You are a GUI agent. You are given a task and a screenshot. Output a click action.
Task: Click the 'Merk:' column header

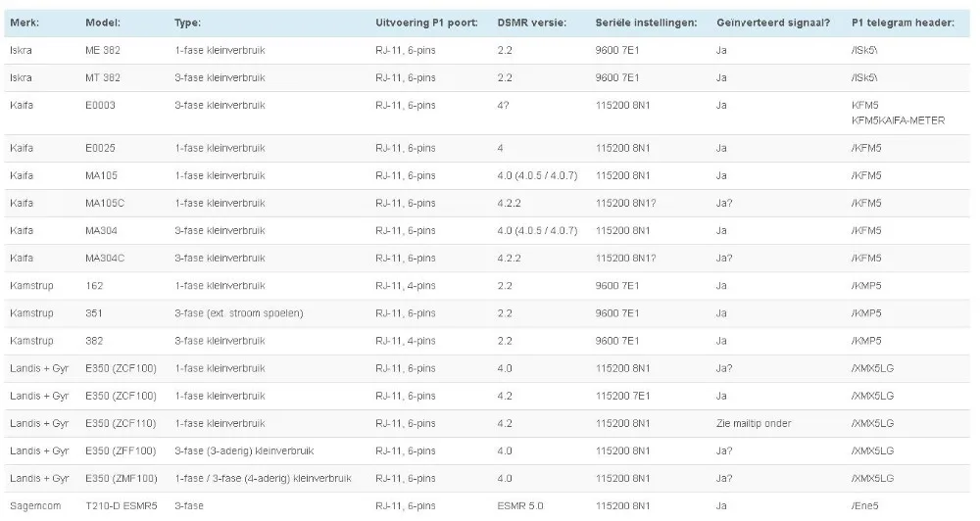pyautogui.click(x=24, y=23)
